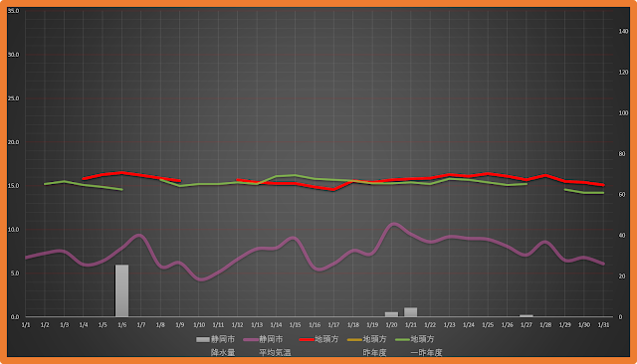The image size is (637, 364).
Task: Click the 0 right axis value
Action: click(620, 317)
